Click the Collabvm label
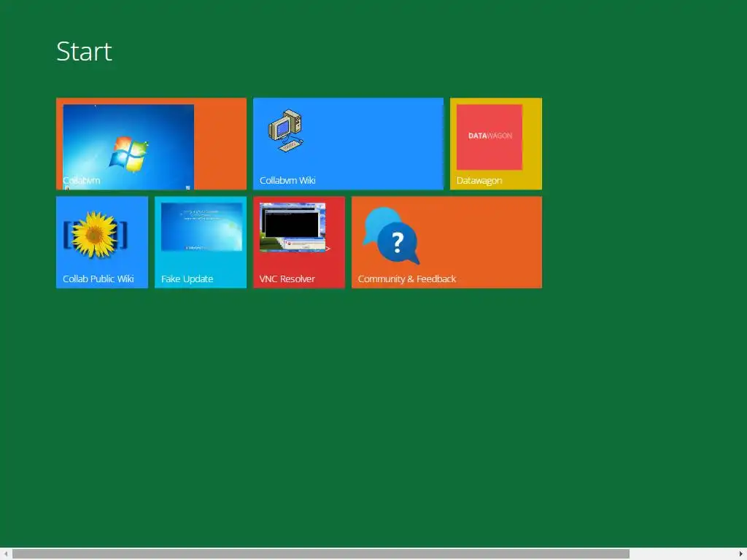 tap(82, 181)
